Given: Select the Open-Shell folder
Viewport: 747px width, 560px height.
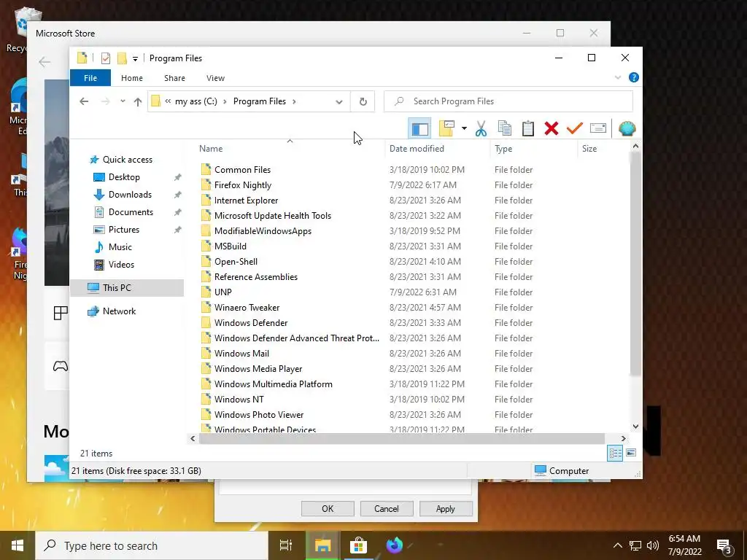Looking at the screenshot, I should click(236, 262).
